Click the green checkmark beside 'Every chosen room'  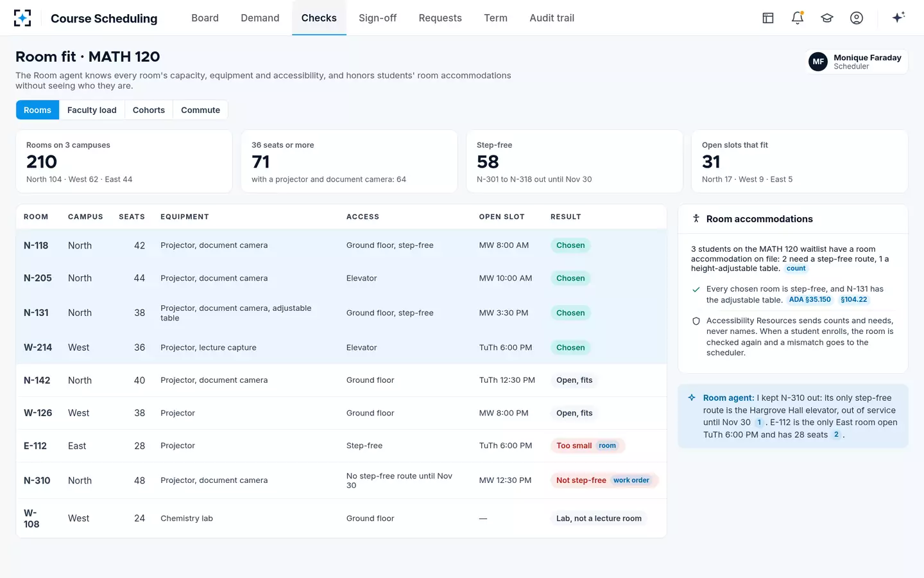point(696,290)
